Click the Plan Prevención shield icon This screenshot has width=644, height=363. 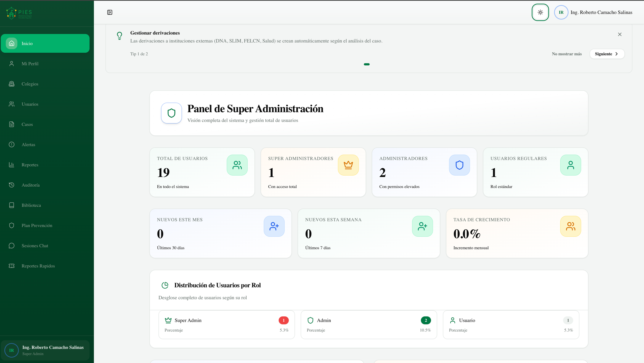pos(11,225)
